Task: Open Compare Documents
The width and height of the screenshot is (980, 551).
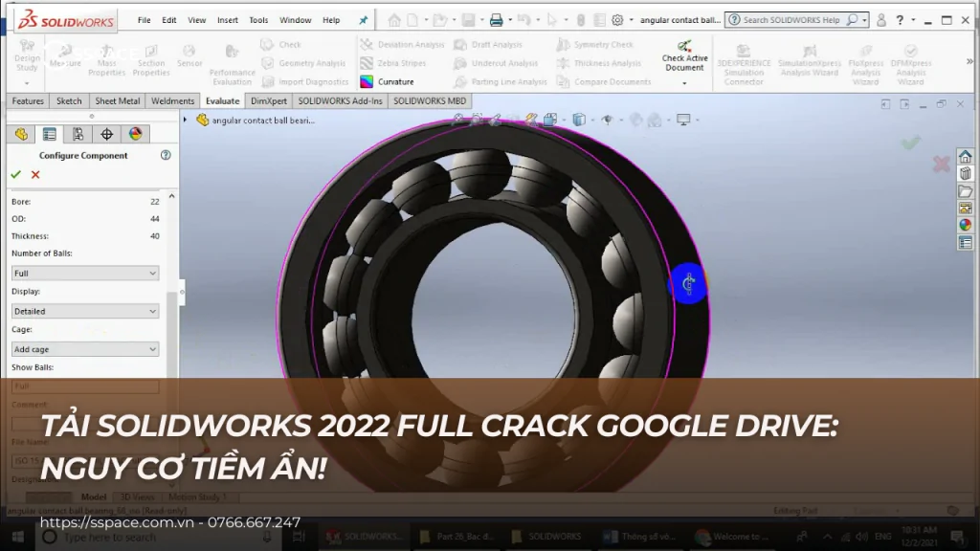Action: pos(604,82)
